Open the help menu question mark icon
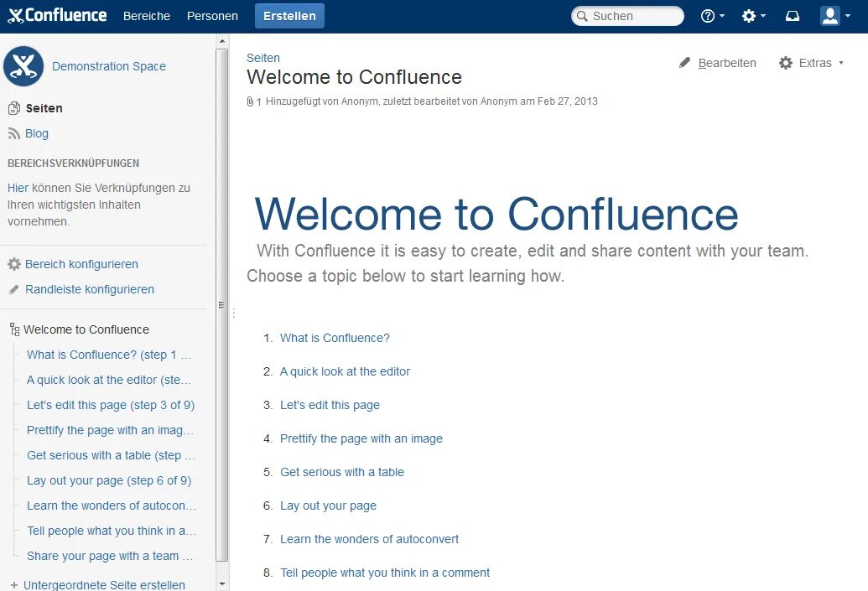868x591 pixels. click(x=709, y=15)
